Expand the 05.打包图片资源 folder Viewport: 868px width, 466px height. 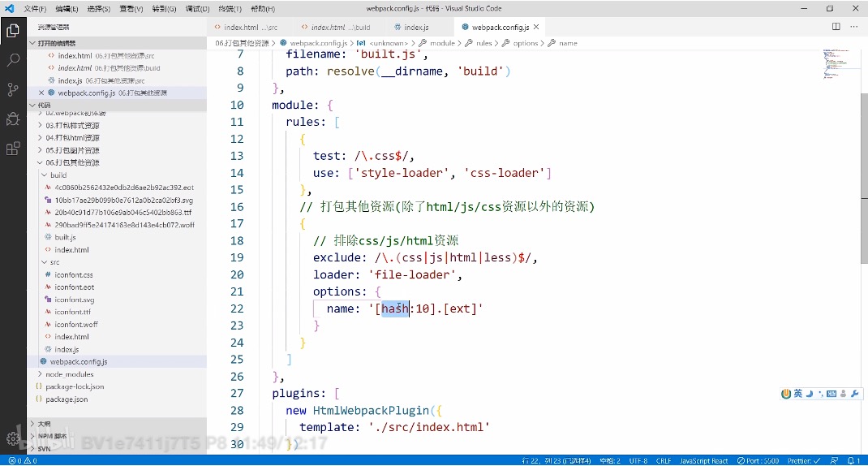[x=72, y=150]
